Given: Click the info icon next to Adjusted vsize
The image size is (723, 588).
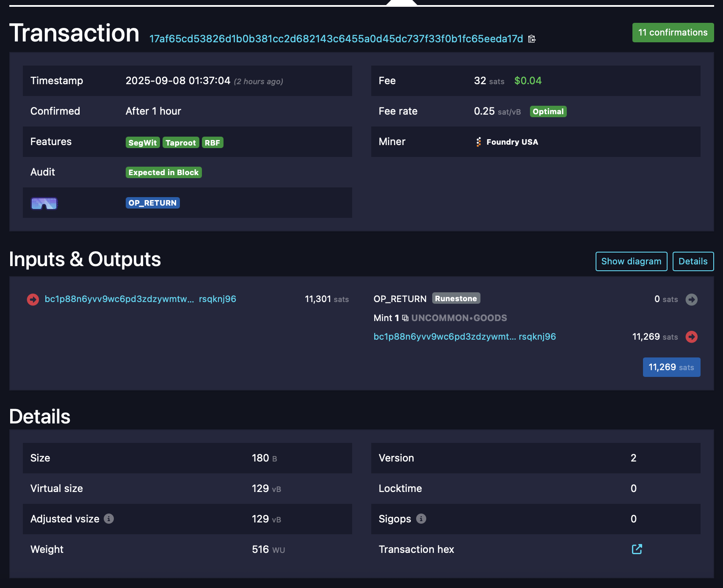Looking at the screenshot, I should (x=109, y=519).
